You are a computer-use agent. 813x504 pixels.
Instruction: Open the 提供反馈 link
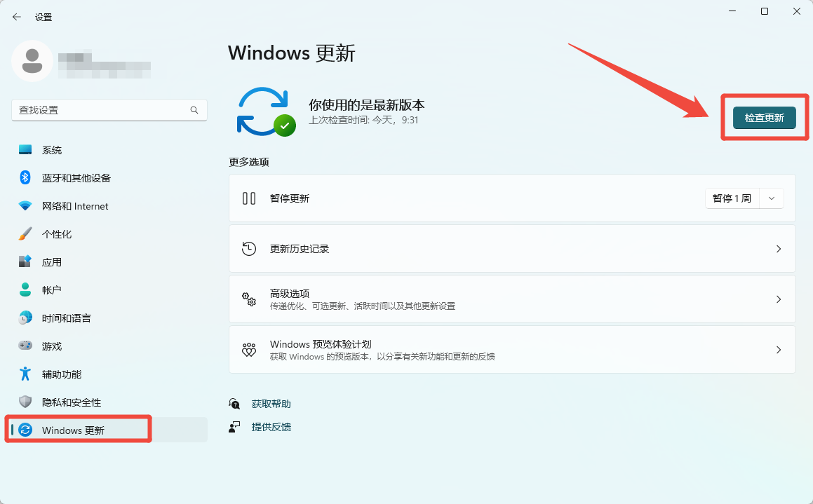[271, 427]
